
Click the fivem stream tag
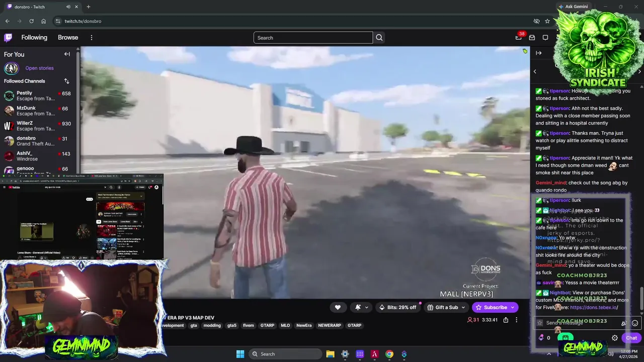click(x=249, y=325)
